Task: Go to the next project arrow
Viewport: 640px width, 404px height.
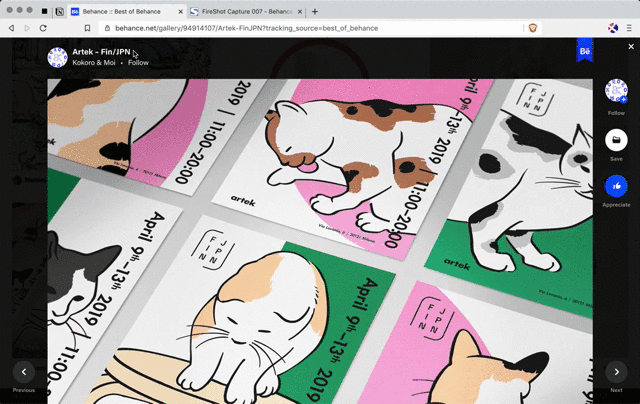Action: point(616,372)
